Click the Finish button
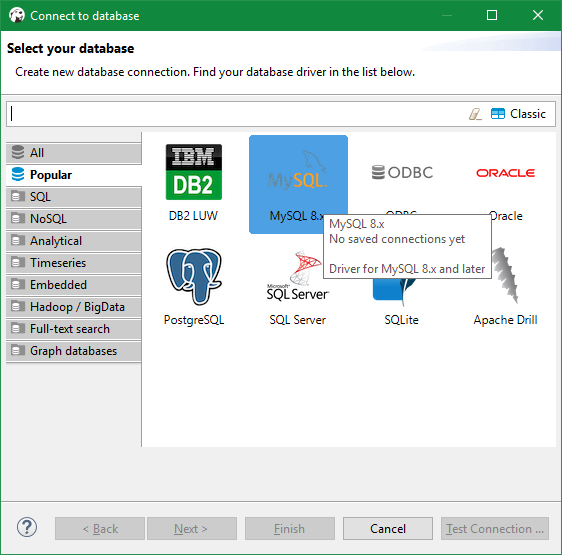The height and width of the screenshot is (555, 562). click(x=290, y=528)
